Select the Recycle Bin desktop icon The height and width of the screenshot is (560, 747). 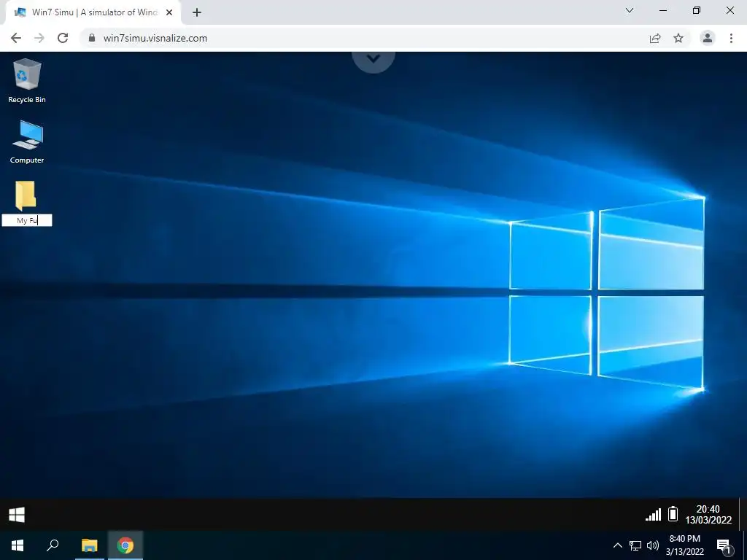tap(27, 80)
